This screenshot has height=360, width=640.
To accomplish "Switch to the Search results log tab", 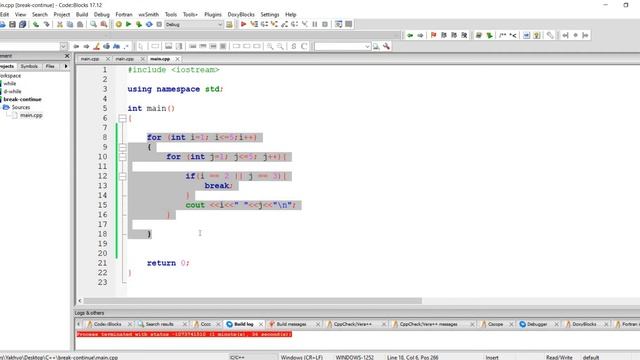I will 159,324.
